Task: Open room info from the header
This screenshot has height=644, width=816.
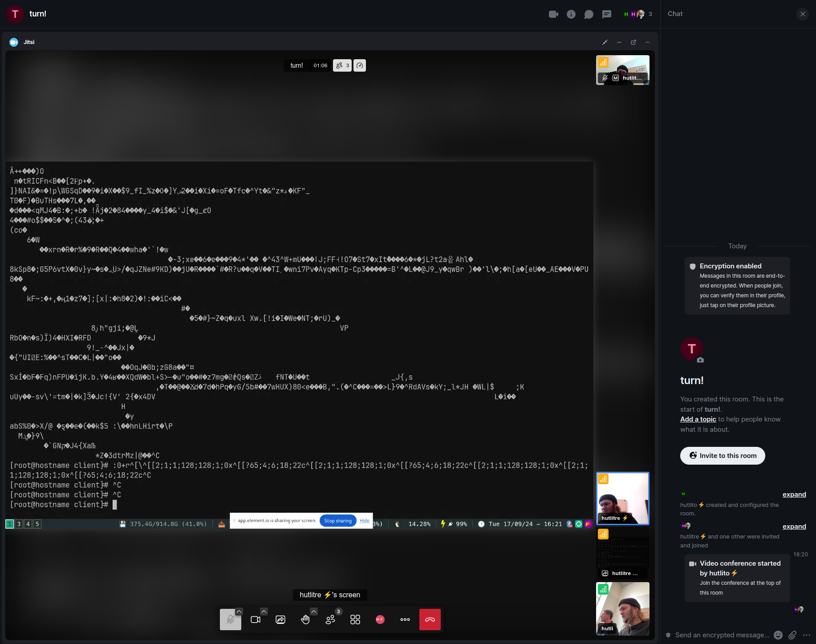Action: [571, 14]
